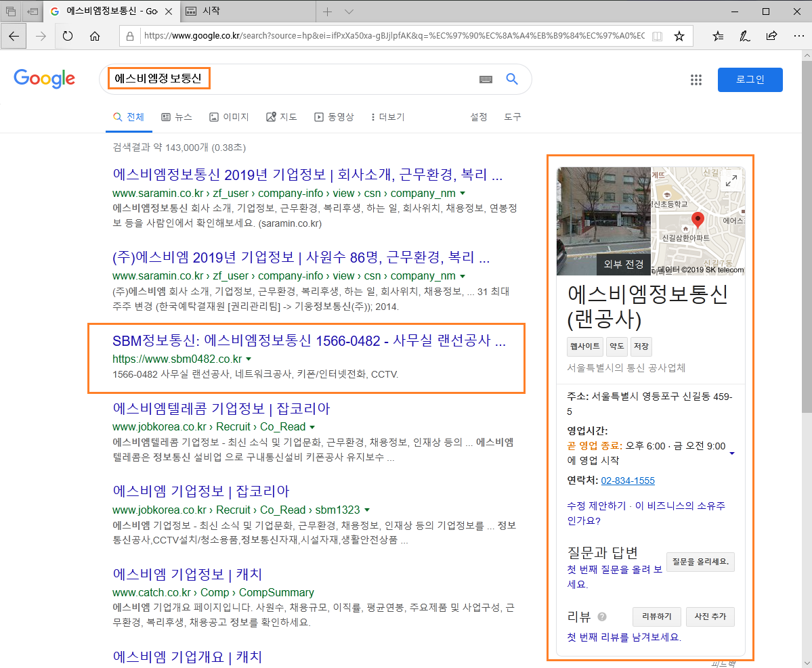Open (주)에스비엠 2019년 기업정보 result
This screenshot has width=812, height=668.
[x=301, y=257]
